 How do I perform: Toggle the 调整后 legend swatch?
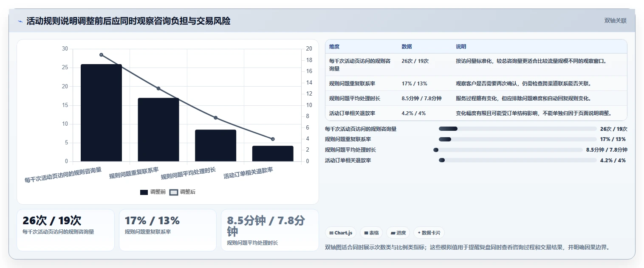173,192
